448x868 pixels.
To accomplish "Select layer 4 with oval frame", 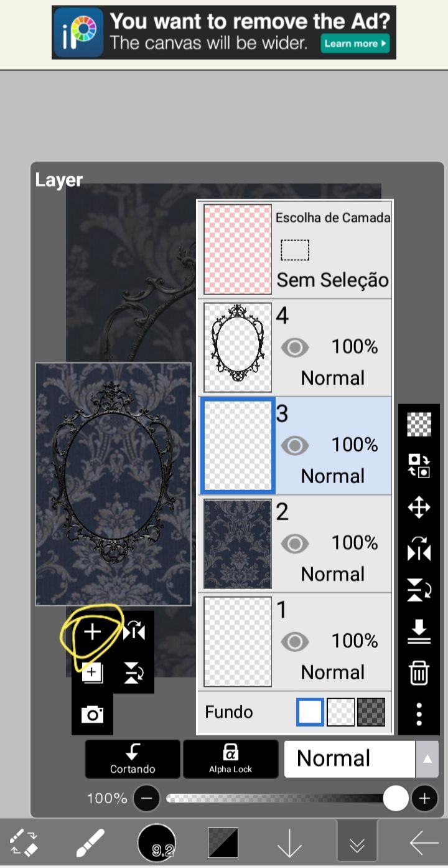I will (x=296, y=348).
